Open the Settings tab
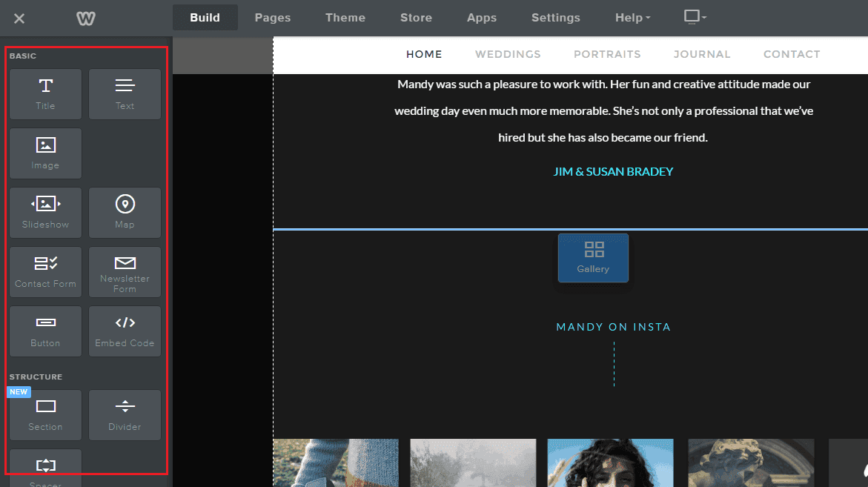 coord(556,18)
